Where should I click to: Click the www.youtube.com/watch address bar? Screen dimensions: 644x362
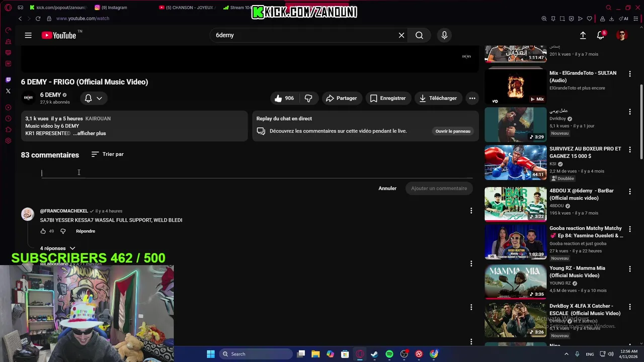83,19
